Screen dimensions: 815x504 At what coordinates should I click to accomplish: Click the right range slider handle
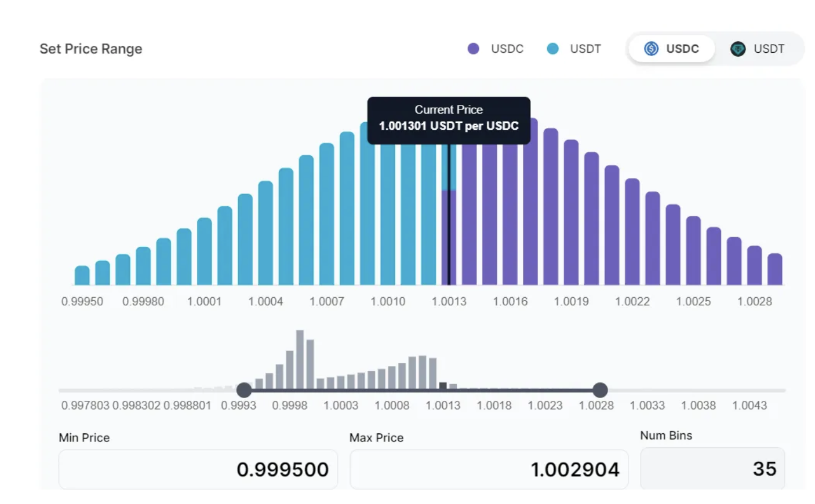pyautogui.click(x=600, y=390)
